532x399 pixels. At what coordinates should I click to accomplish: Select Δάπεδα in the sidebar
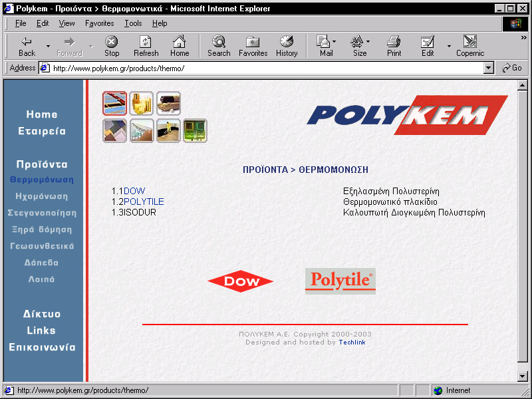[41, 263]
